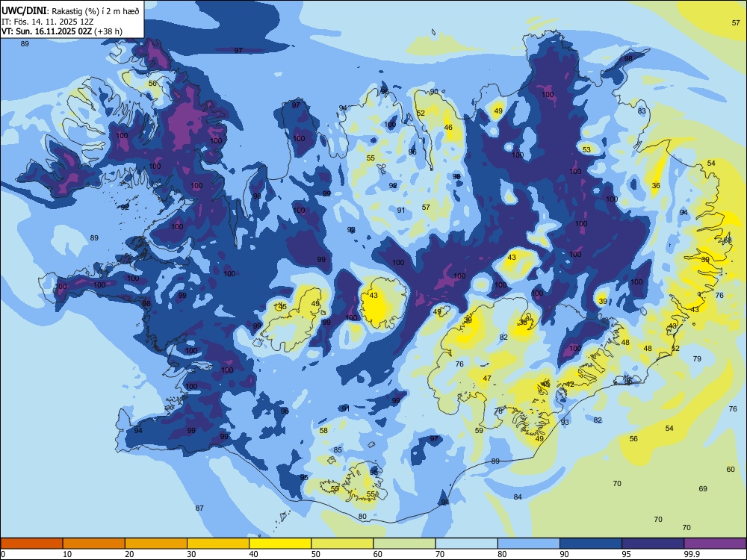Click the humidity value '53' in the northeast
This screenshot has height=560, width=747.
click(x=586, y=149)
